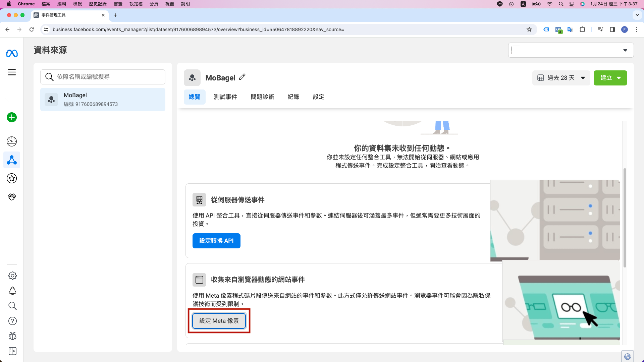
Task: Edit dataset name with pencil icon
Action: 242,77
